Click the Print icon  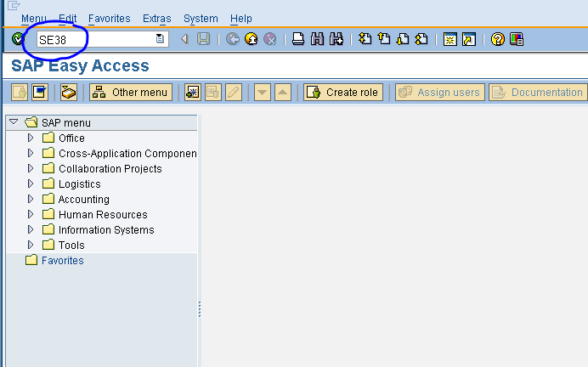click(298, 38)
